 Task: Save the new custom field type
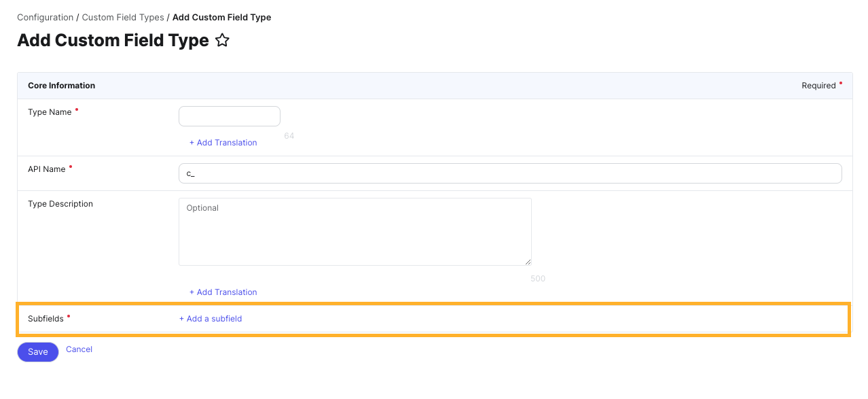(x=37, y=351)
